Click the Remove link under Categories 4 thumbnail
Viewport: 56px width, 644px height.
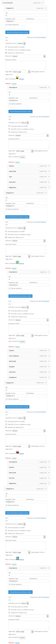tap(22, 559)
